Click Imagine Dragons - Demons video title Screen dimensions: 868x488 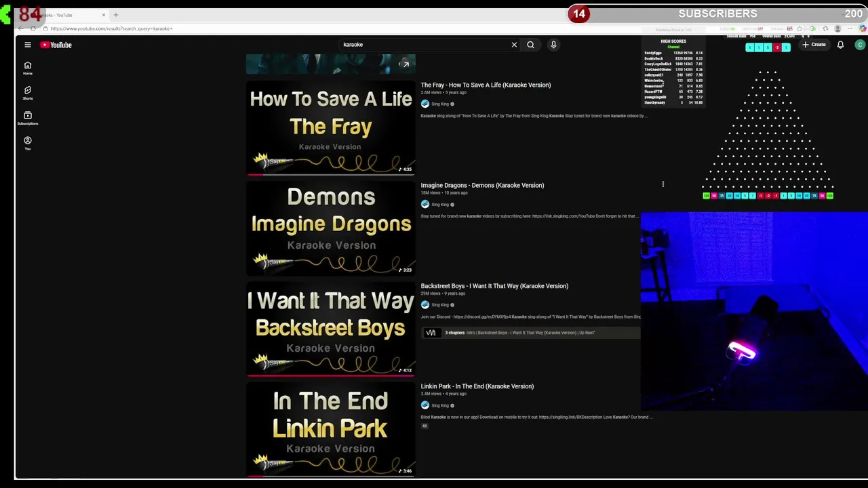(x=482, y=185)
